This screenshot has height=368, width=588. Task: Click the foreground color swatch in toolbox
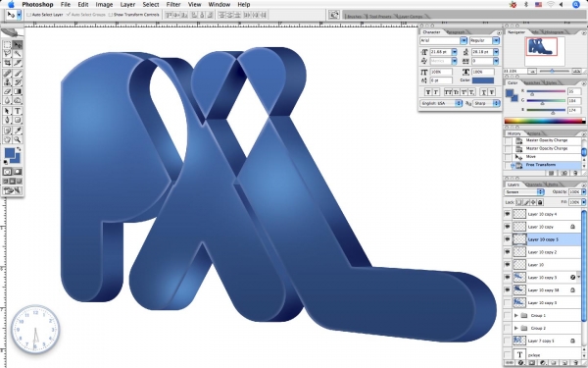tap(9, 153)
